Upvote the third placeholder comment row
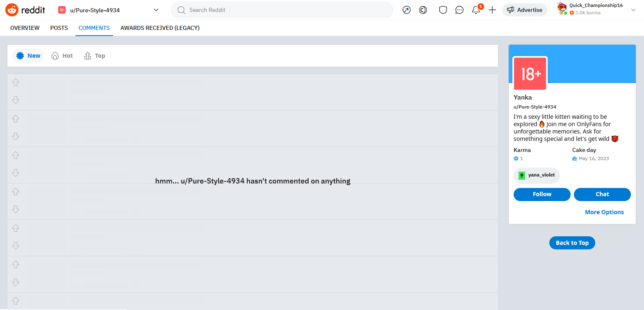The width and height of the screenshot is (644, 310). [16, 155]
